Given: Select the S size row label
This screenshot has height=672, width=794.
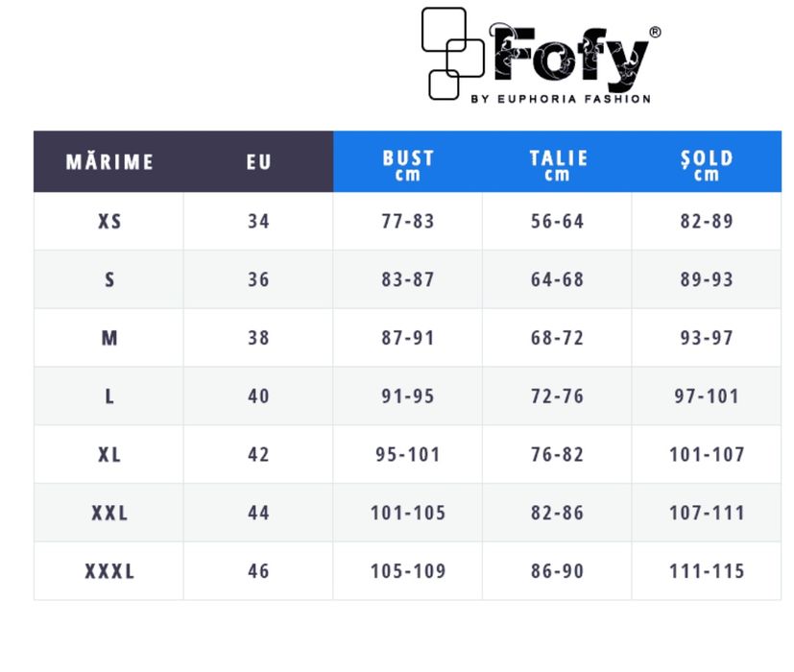Looking at the screenshot, I should pos(109,279).
